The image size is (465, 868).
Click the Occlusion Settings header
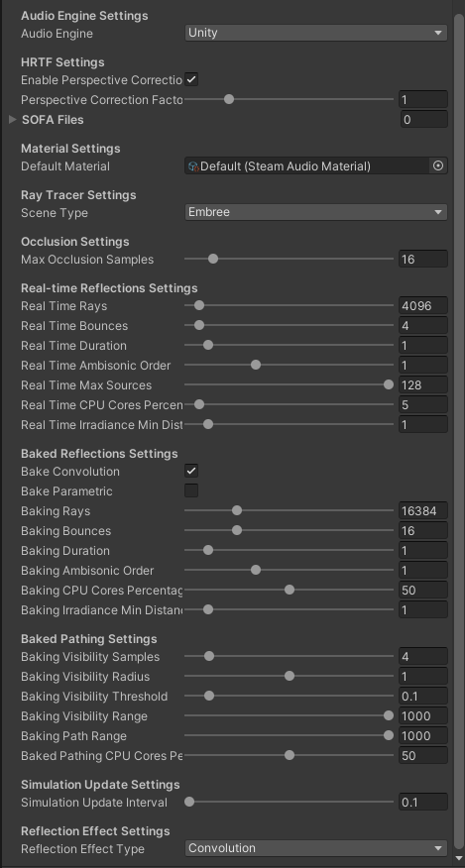click(74, 242)
